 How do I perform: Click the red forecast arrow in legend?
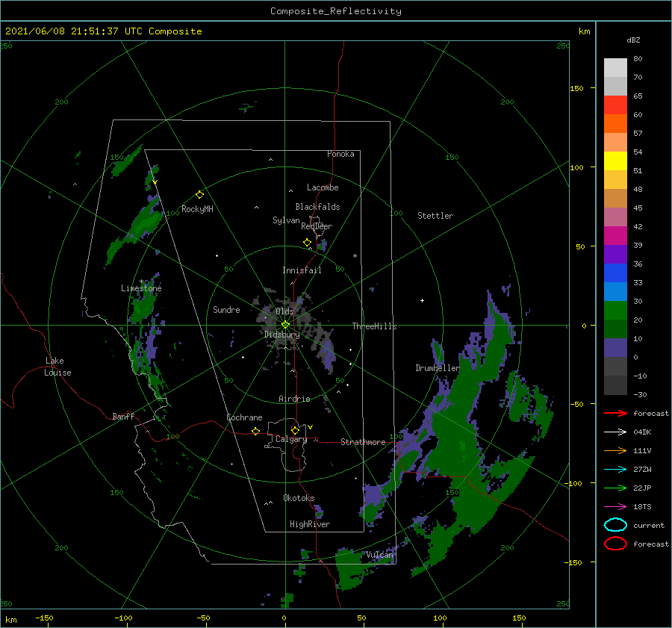(x=615, y=413)
